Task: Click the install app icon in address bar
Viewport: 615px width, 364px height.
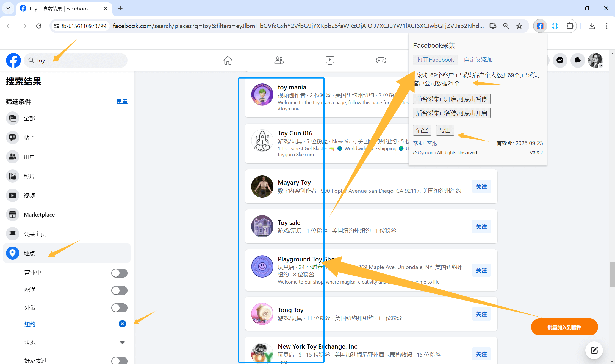Action: (493, 26)
